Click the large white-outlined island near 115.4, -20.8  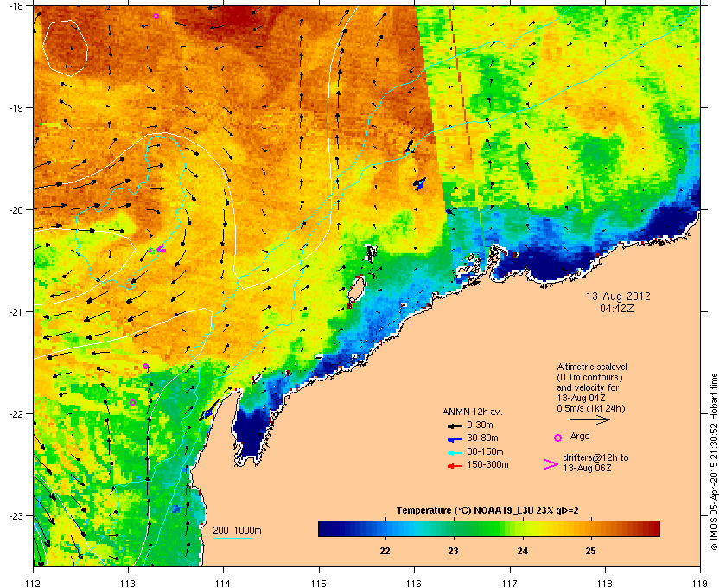point(356,289)
